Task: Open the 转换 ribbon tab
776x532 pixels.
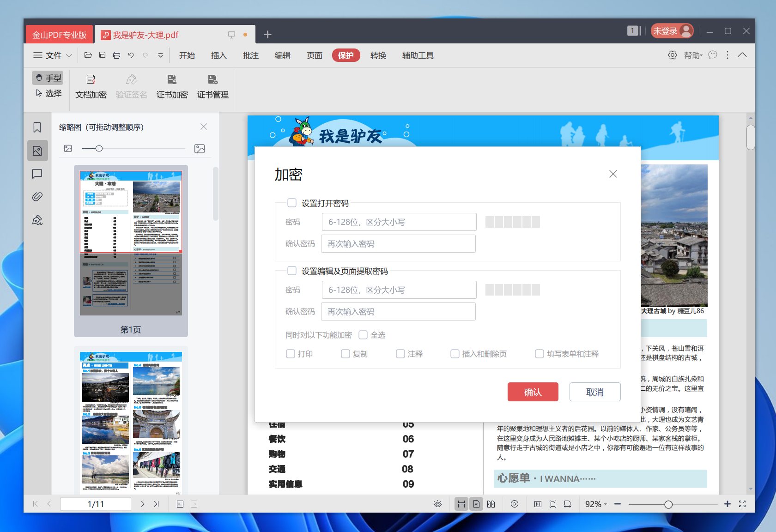Action: [x=378, y=55]
